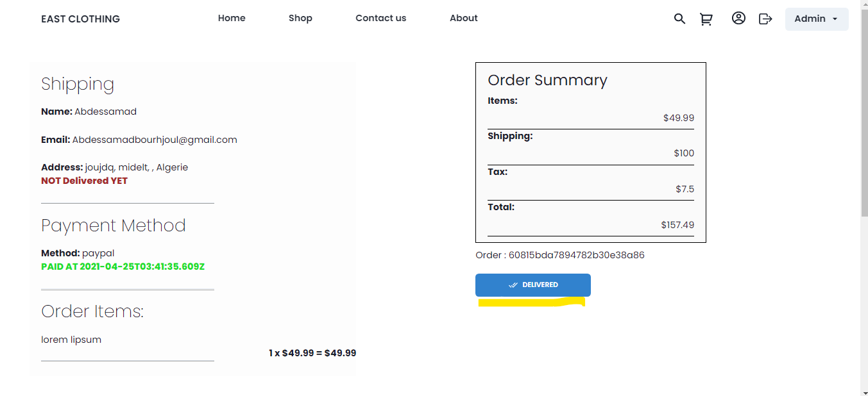The height and width of the screenshot is (396, 868).
Task: Click the search magnifier icon
Action: click(x=679, y=19)
